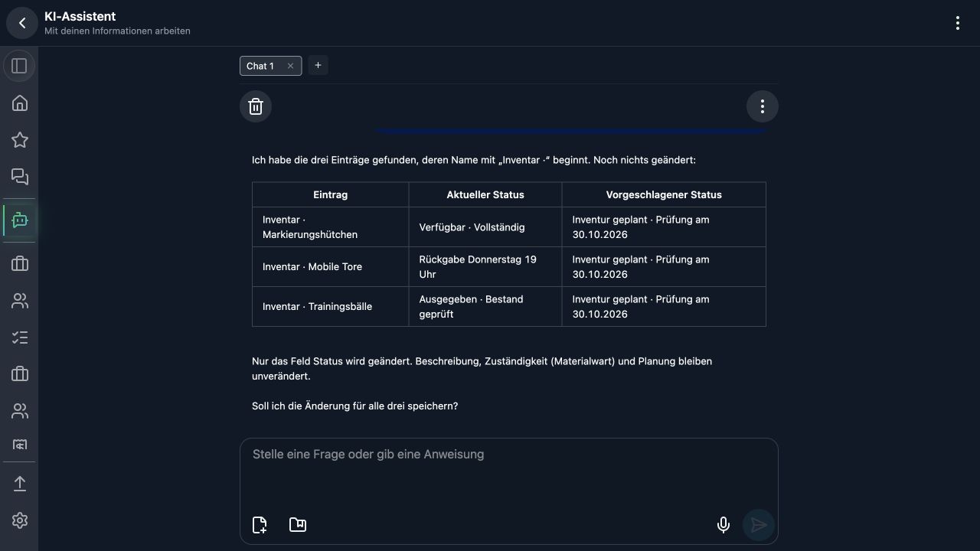Open the checklist tasks icon in sidebar
Screen dimensions: 980x551
20,337
